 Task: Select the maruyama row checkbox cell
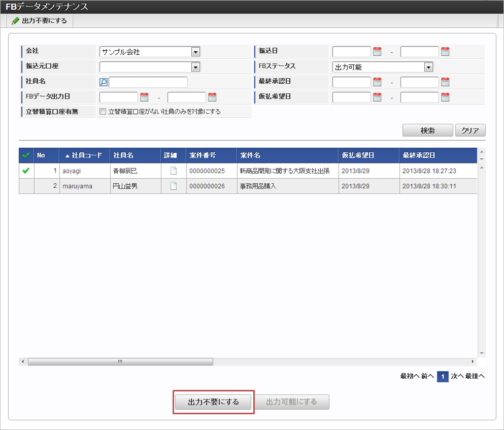26,186
